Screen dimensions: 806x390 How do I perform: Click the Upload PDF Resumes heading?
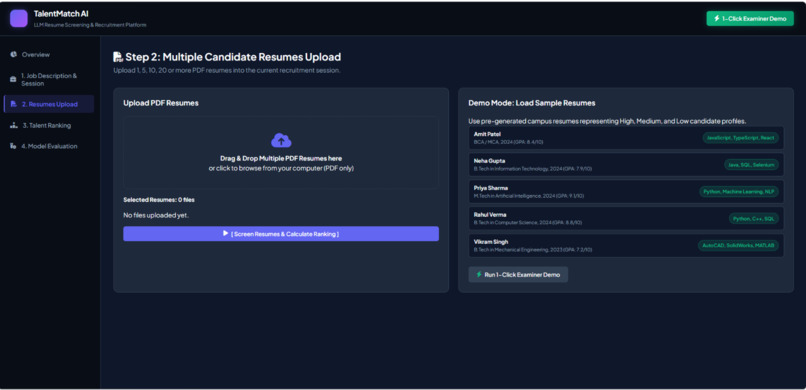coord(161,103)
